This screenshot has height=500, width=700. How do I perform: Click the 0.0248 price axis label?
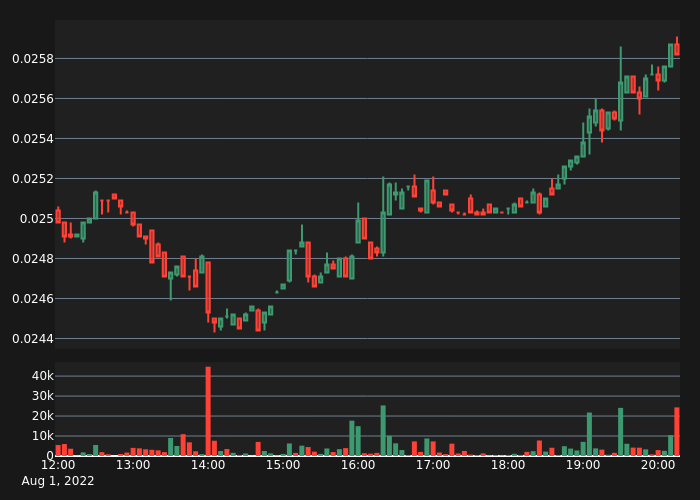point(33,258)
